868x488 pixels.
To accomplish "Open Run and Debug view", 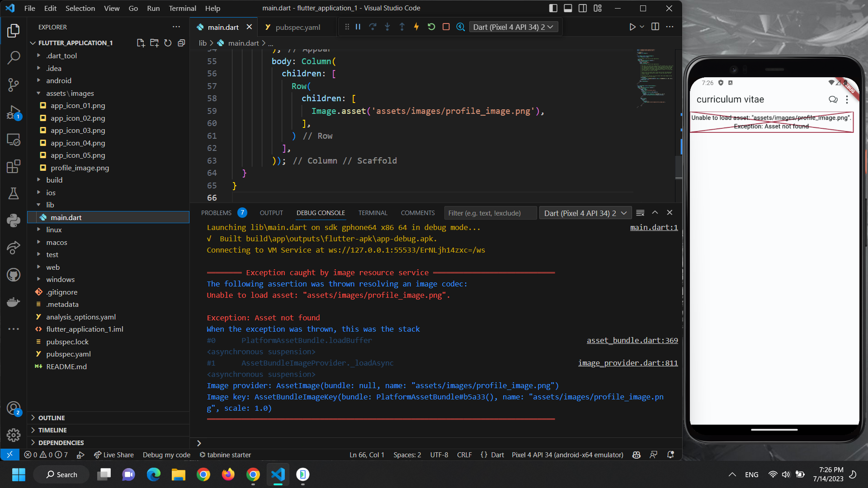I will (x=14, y=112).
